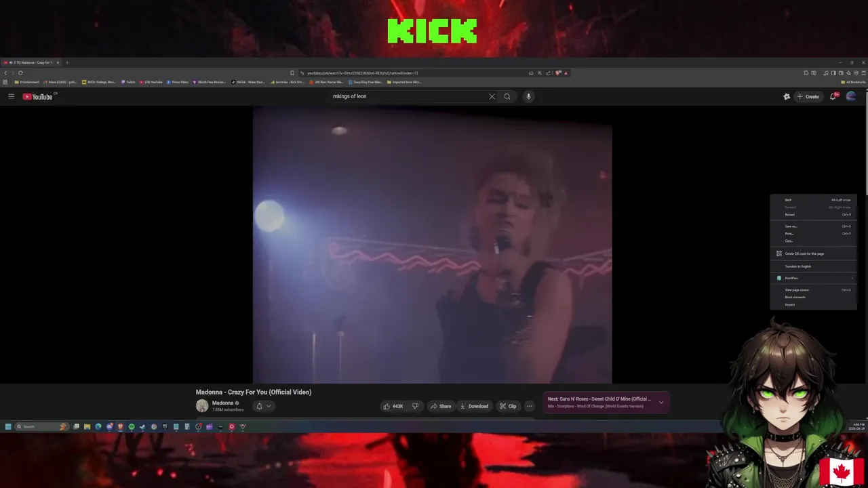The width and height of the screenshot is (868, 488).
Task: Clear the search text with the X
Action: tap(492, 96)
